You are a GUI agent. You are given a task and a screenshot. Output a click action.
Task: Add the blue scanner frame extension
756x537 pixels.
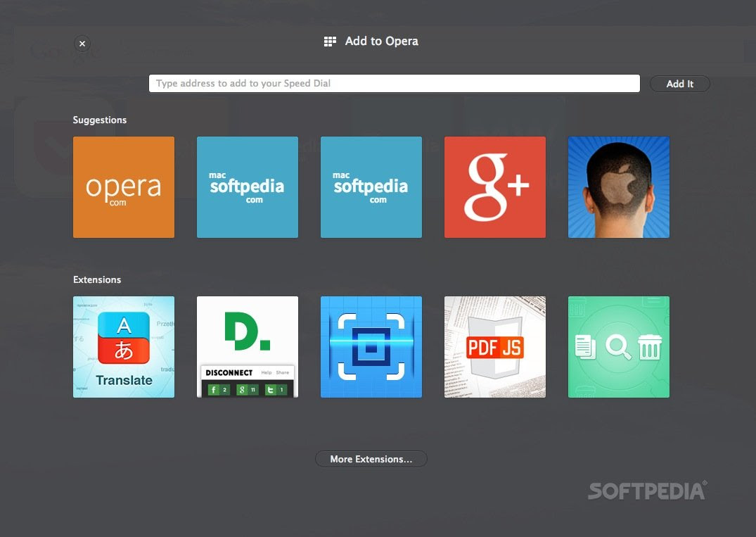click(x=371, y=347)
